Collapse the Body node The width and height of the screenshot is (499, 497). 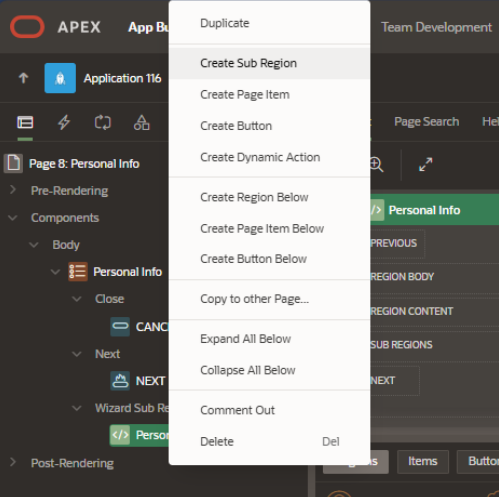click(34, 245)
